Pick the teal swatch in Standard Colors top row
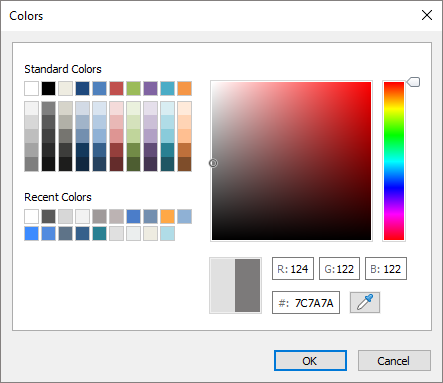This screenshot has height=383, width=443. pyautogui.click(x=167, y=89)
